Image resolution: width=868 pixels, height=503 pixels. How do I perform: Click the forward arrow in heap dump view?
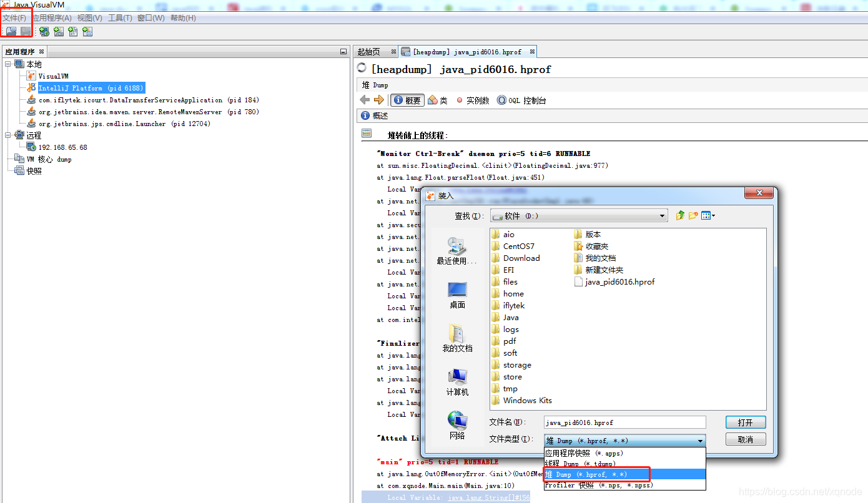tap(379, 100)
